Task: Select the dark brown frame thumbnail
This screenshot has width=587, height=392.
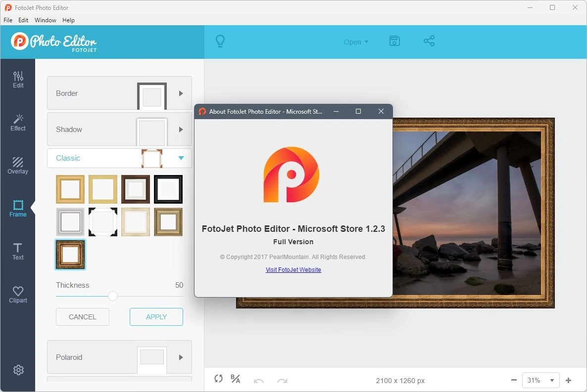Action: 136,189
